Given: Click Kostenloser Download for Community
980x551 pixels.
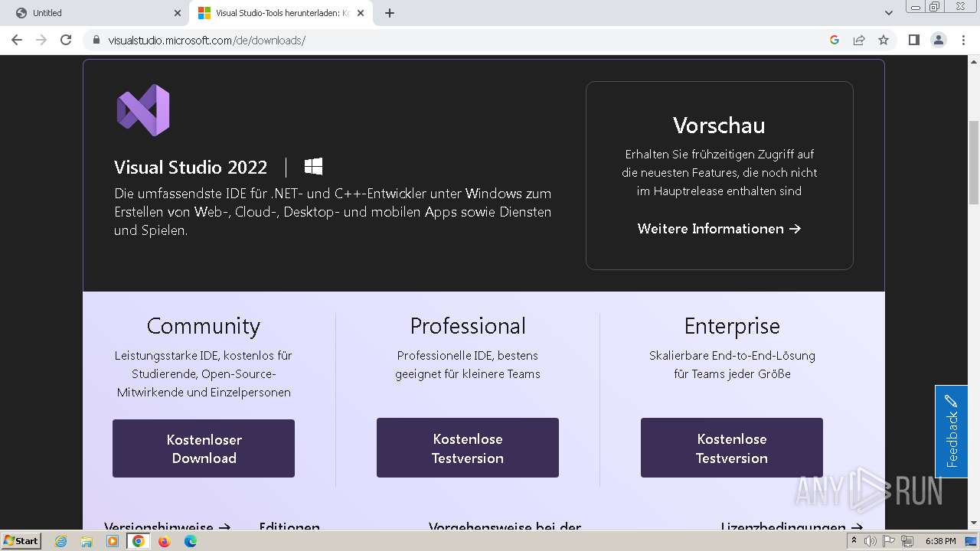Looking at the screenshot, I should tap(204, 448).
